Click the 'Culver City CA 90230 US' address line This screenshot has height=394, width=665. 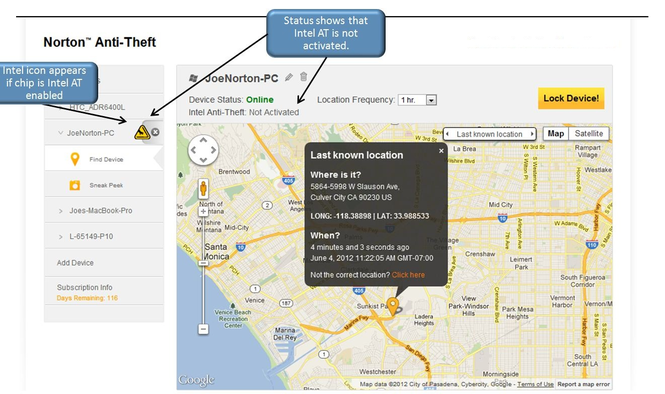point(351,197)
